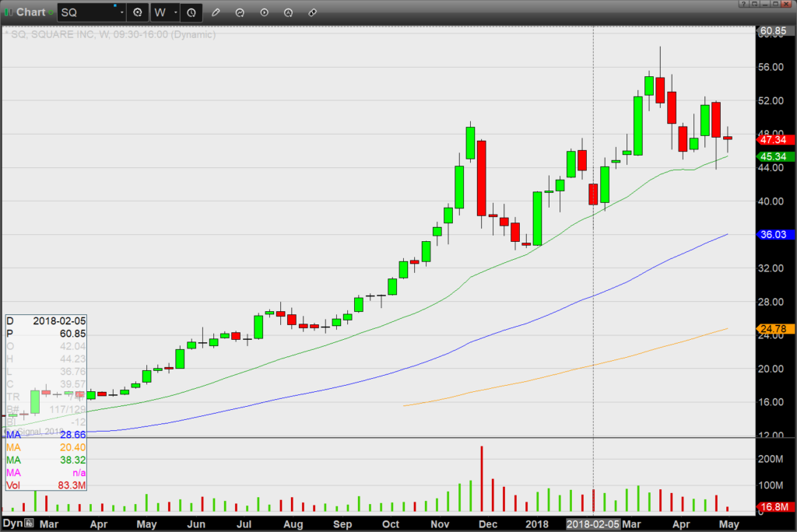797x532 pixels.
Task: Click the P 60.85 row in data box
Action: click(x=46, y=334)
